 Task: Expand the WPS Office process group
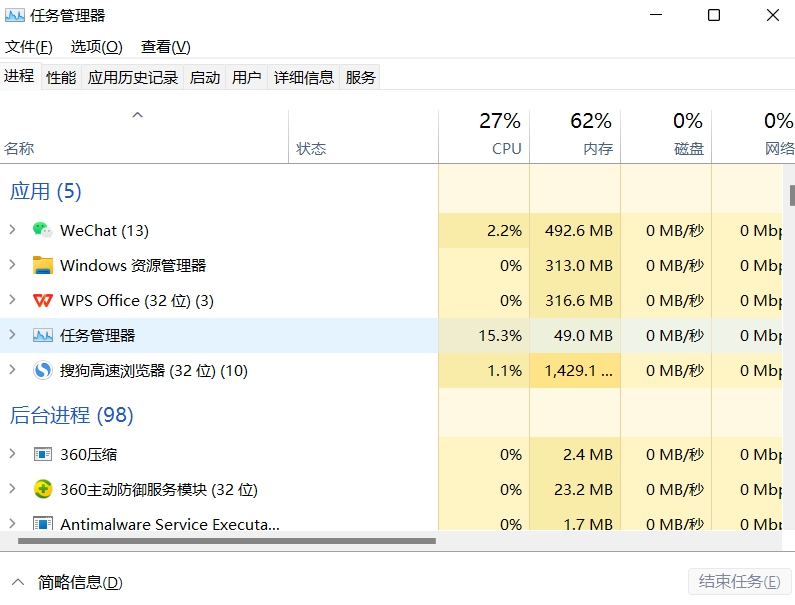[x=12, y=300]
